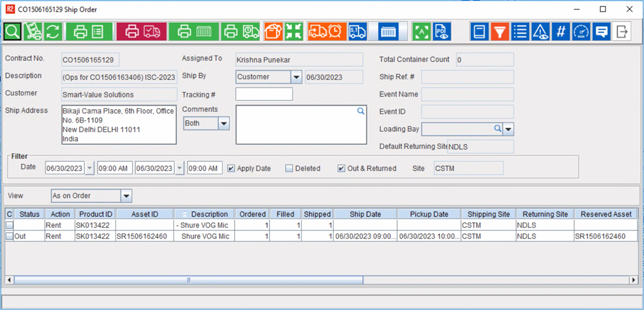Viewport: 644px width, 310px height.
Task: Click the orange open box icon
Action: [273, 31]
